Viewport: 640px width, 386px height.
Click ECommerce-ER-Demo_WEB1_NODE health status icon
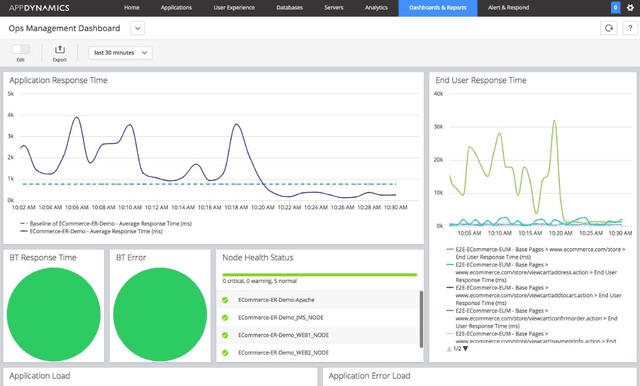point(225,335)
